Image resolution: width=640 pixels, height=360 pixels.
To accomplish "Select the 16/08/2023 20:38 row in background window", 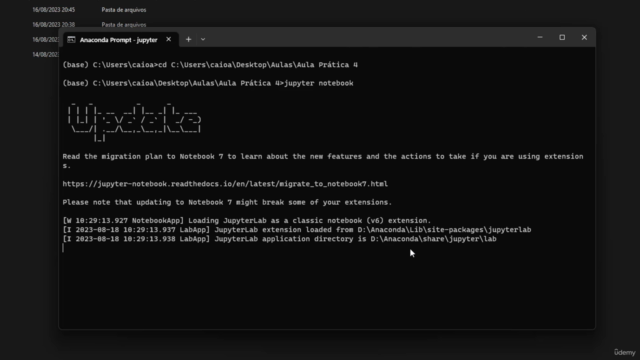I will (89, 24).
